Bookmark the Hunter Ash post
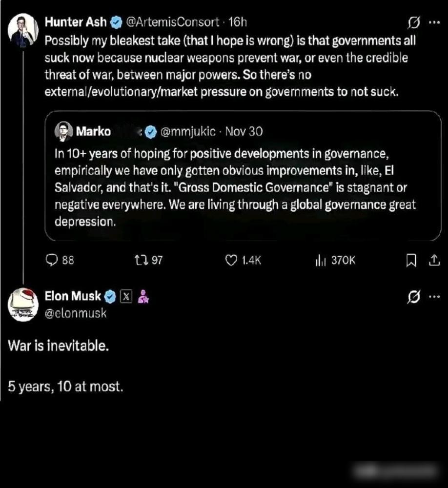448x488 pixels. click(x=411, y=261)
